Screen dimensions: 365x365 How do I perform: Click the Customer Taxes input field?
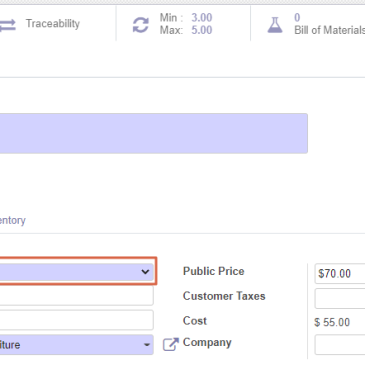[x=340, y=298]
